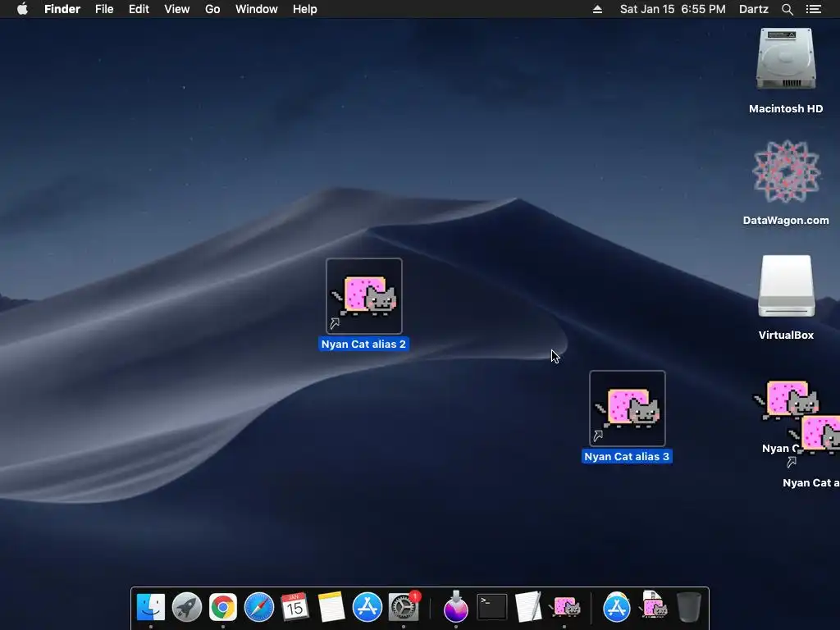Open TextEdit from the Dock
The image size is (840, 630).
528,607
